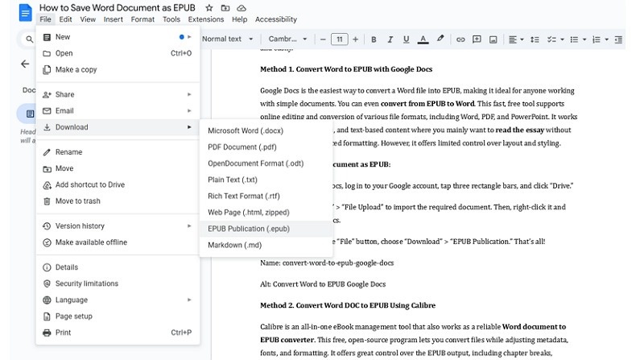Screen dimensions: 644x360
Task: Open the Cambria font dropdown
Action: 287,39
